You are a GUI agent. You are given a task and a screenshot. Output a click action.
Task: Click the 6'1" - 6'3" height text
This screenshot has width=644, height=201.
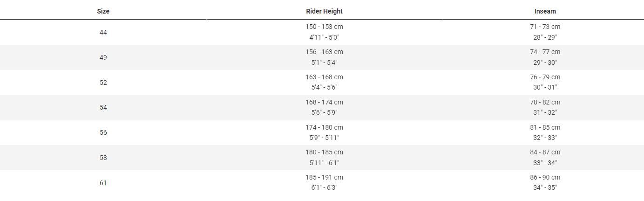click(x=324, y=187)
